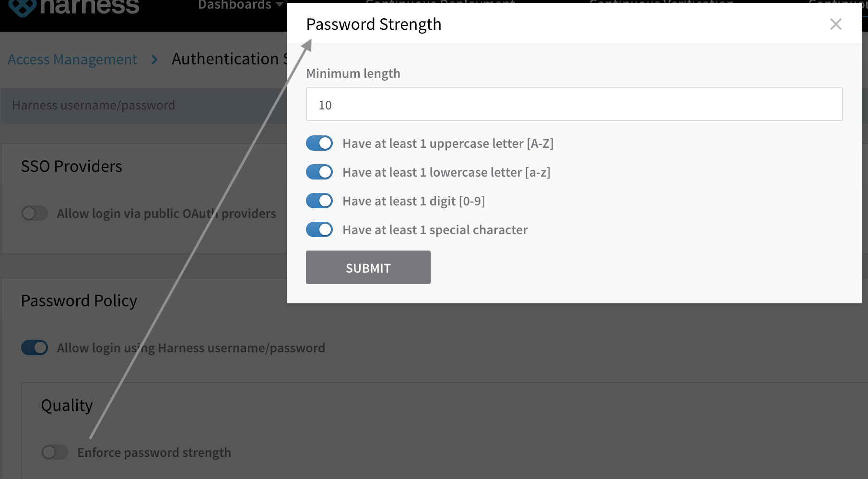
Task: Focus the Minimum length input field
Action: point(574,104)
